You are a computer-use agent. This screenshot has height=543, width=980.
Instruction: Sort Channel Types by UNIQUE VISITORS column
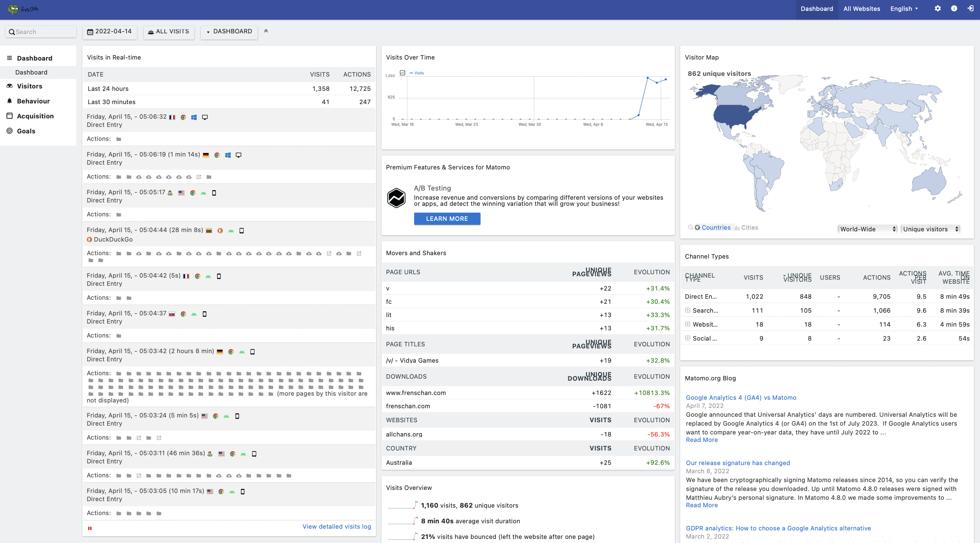click(797, 278)
